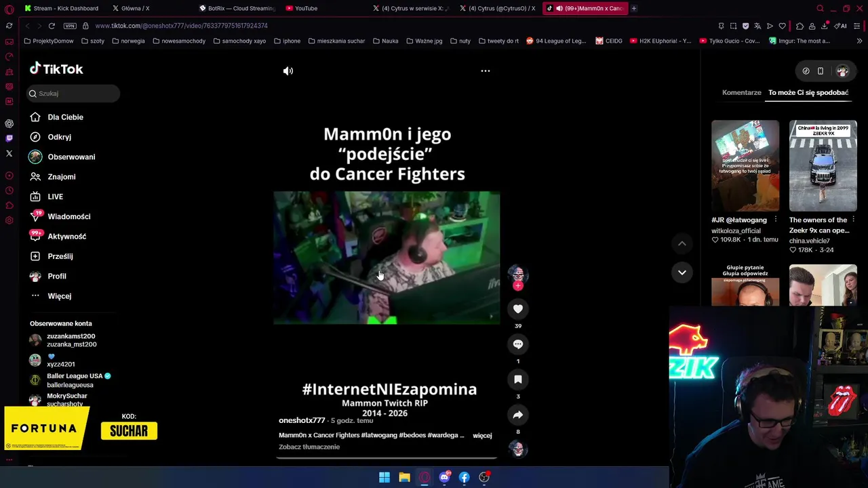This screenshot has width=868, height=488.
Task: Open the mieszkania suchar bookmark folder
Action: click(336, 41)
